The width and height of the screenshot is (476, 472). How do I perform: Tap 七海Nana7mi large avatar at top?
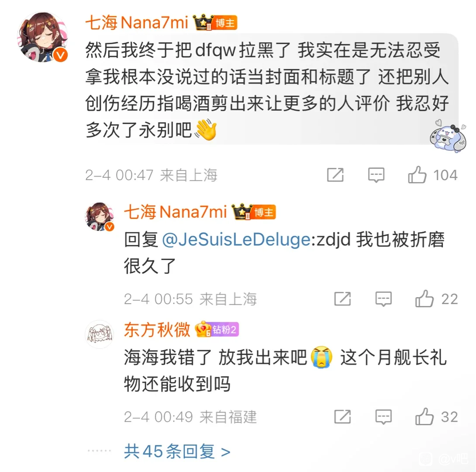click(43, 37)
